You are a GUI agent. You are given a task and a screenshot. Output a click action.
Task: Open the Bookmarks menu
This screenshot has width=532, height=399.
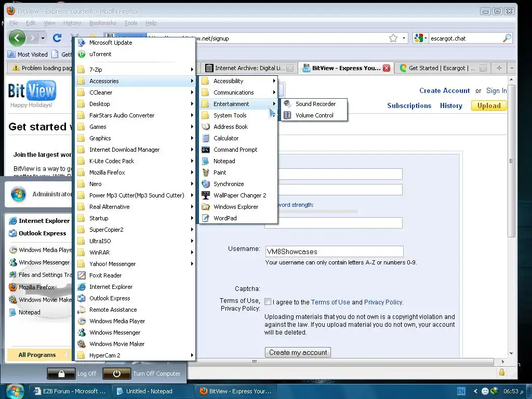pos(102,23)
